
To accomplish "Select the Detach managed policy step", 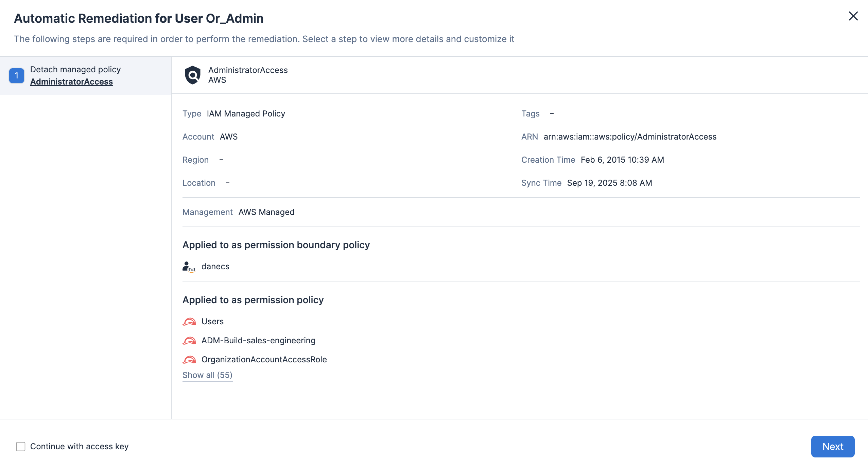I will tap(75, 70).
